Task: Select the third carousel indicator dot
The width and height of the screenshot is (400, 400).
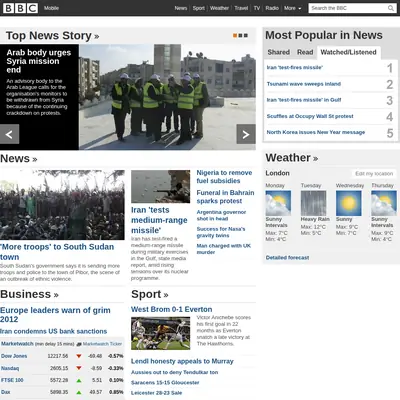Action: click(246, 36)
